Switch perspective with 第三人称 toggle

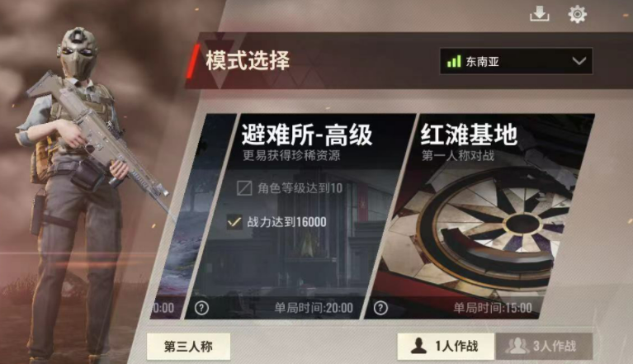click(188, 346)
